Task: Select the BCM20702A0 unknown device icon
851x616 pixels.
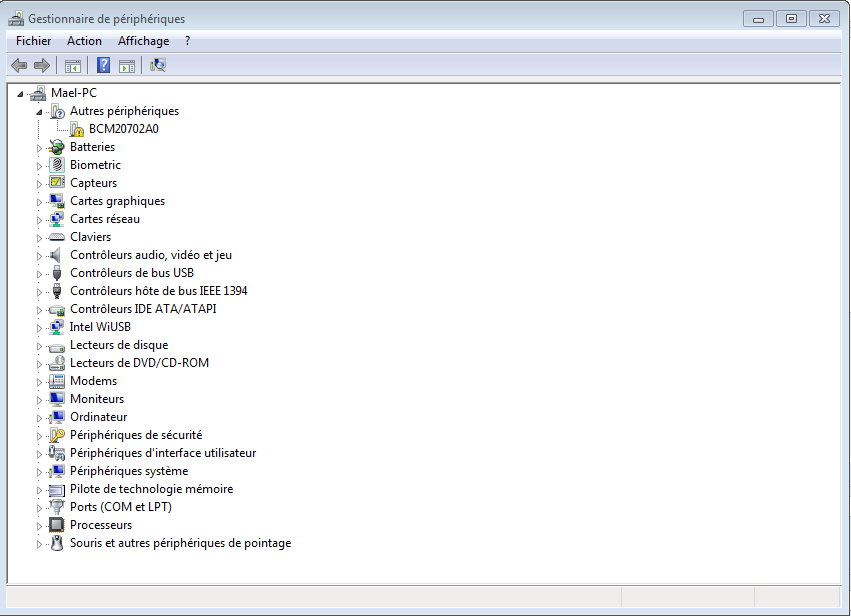Action: click(x=76, y=128)
